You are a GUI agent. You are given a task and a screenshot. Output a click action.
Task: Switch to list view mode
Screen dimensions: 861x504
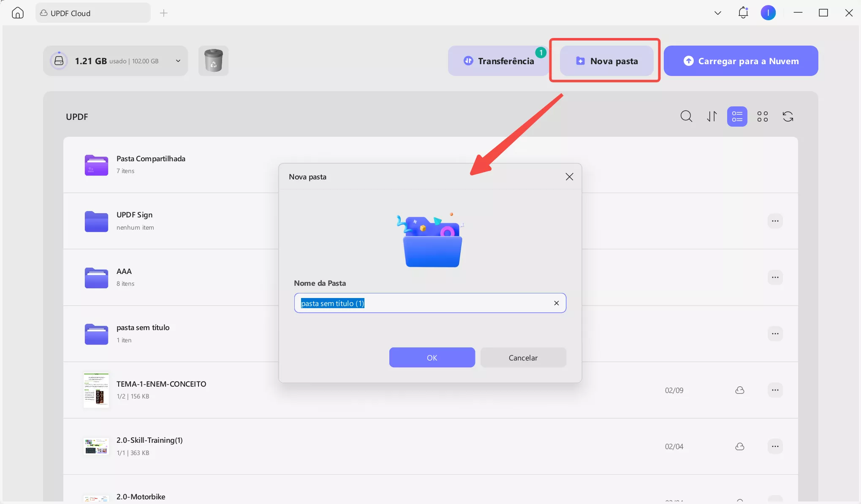point(737,116)
